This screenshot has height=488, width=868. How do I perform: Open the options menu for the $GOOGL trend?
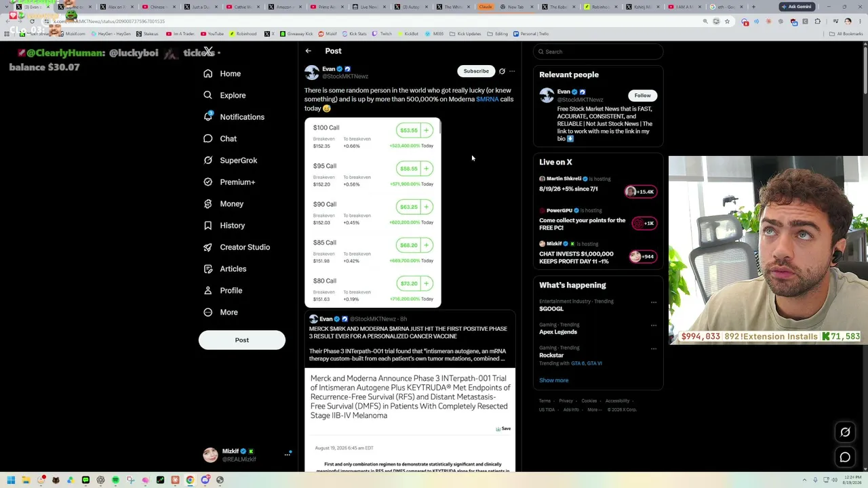point(654,302)
